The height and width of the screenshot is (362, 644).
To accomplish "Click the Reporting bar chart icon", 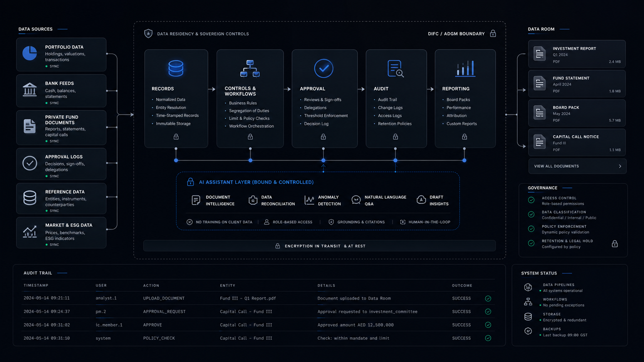I will click(465, 68).
